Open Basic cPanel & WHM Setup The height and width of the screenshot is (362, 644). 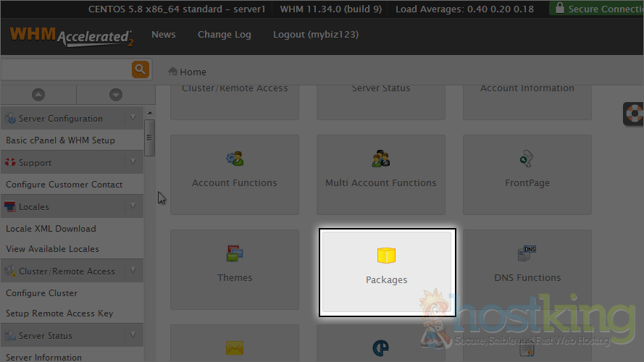point(60,140)
